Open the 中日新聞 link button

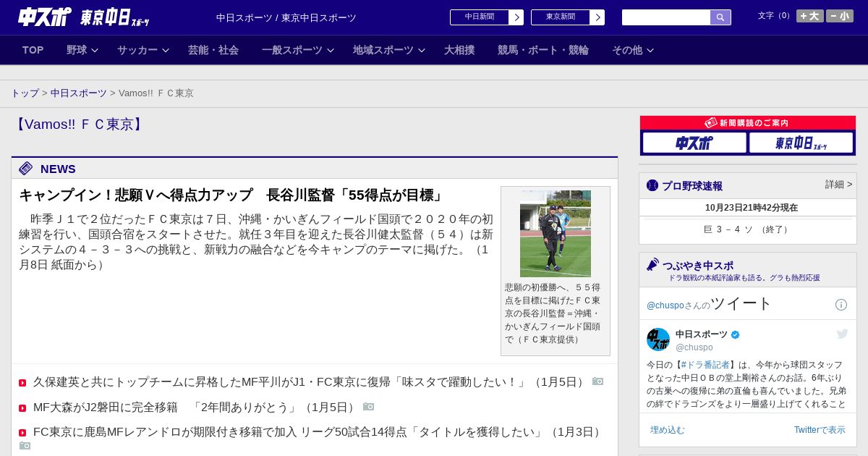click(x=480, y=17)
